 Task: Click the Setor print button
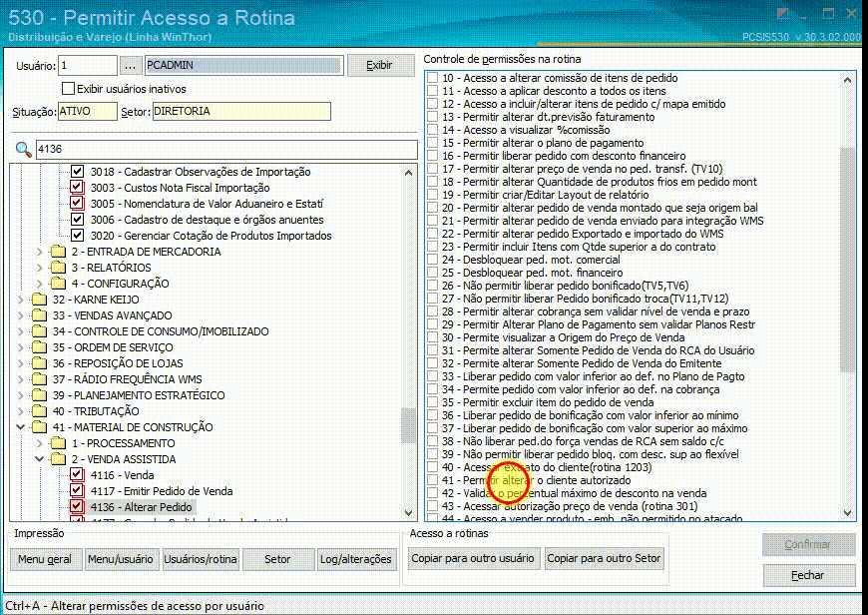click(277, 559)
